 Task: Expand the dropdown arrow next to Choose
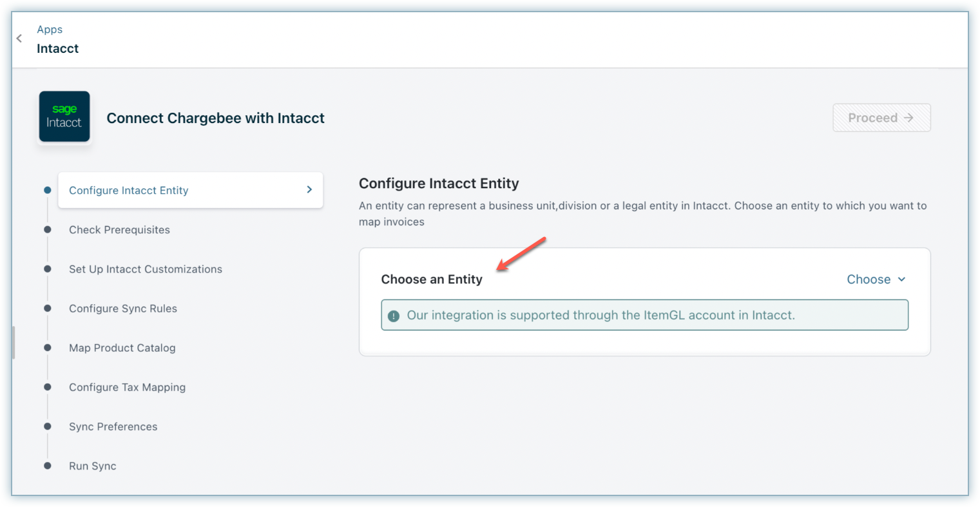[902, 280]
